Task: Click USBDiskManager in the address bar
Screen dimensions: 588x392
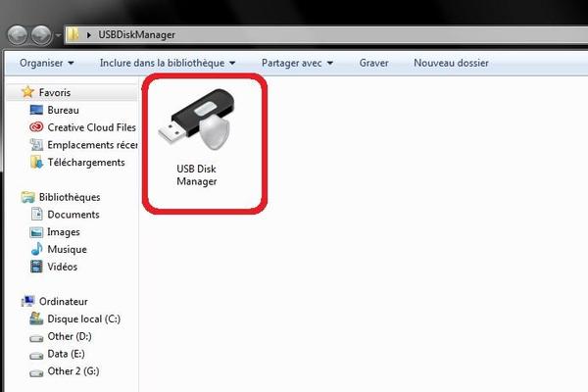Action: [137, 35]
